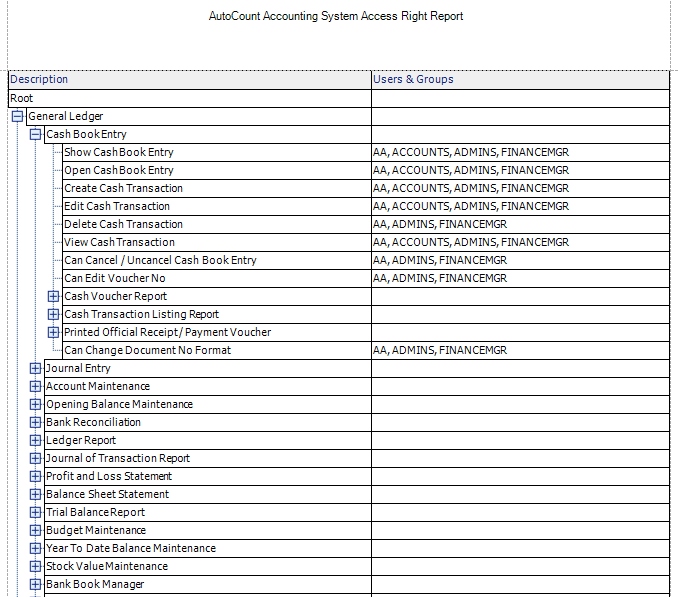This screenshot has width=678, height=597.
Task: Click users cell for Edit Cash Transaction
Action: (x=520, y=206)
